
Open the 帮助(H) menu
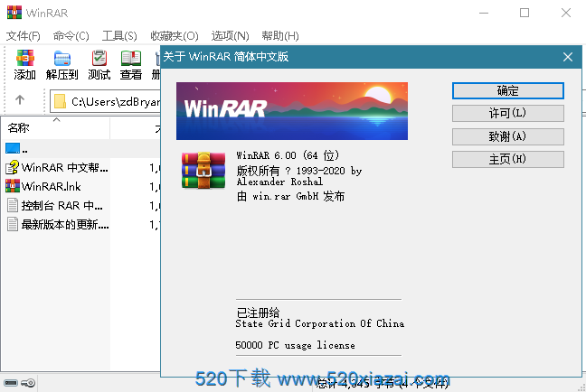click(280, 36)
